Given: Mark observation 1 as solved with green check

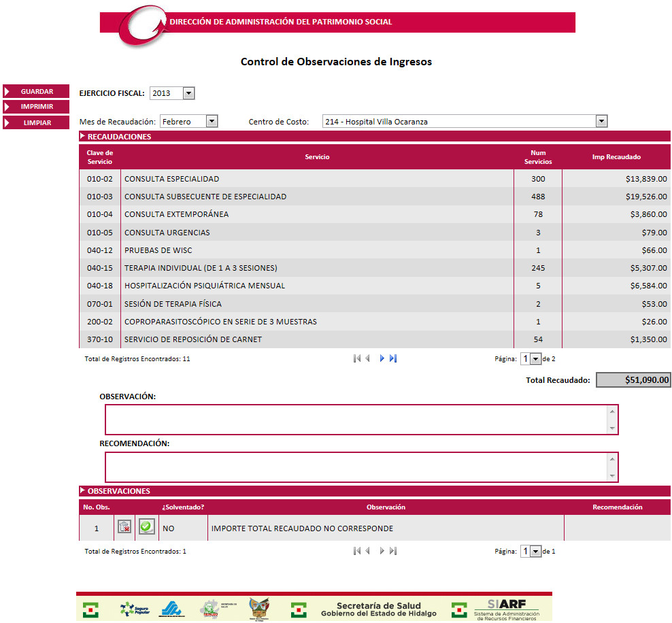Looking at the screenshot, I should tap(146, 526).
